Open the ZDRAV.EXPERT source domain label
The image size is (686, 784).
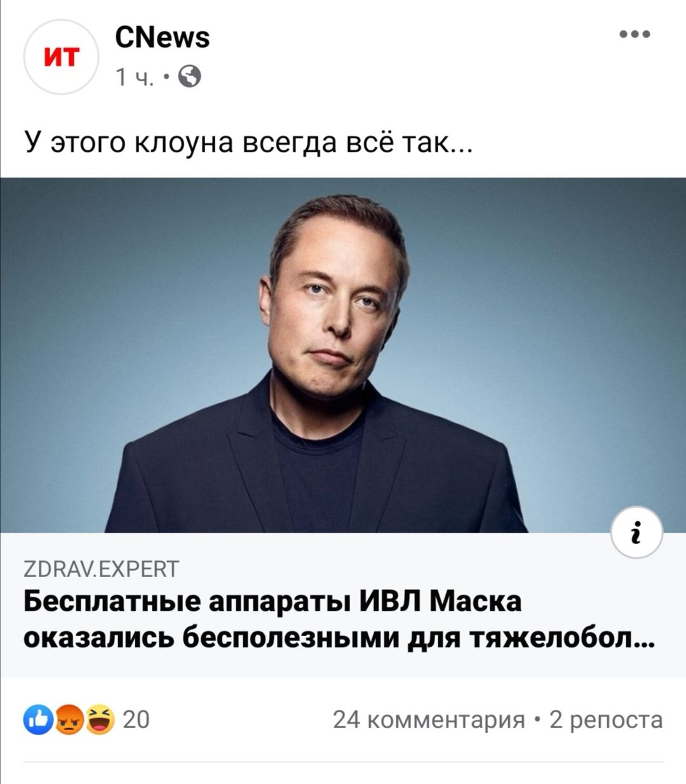point(102,569)
